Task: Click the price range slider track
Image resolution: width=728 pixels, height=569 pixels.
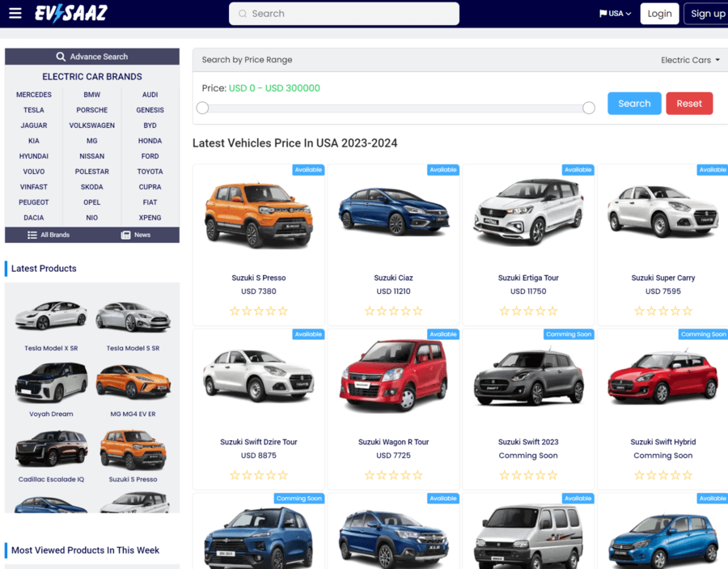Action: pyautogui.click(x=396, y=108)
